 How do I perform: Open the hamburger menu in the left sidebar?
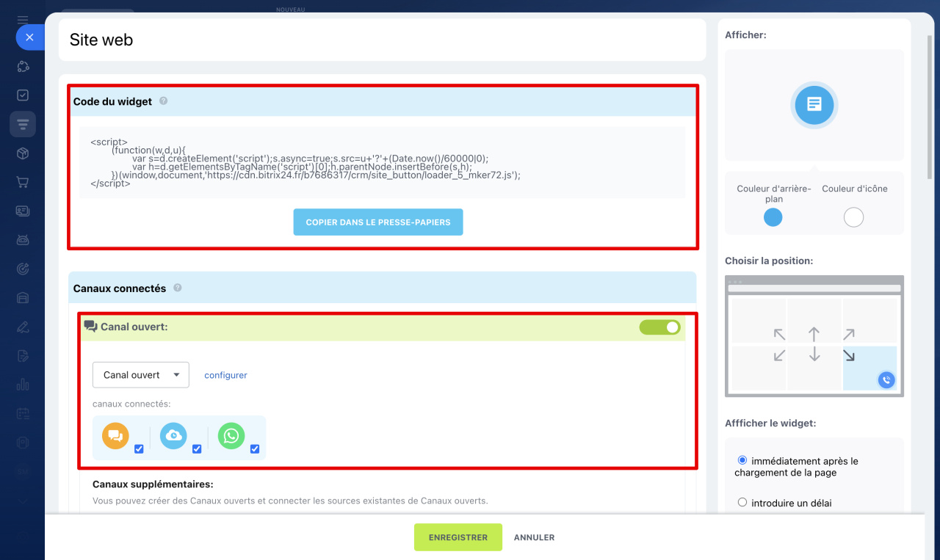[x=23, y=20]
